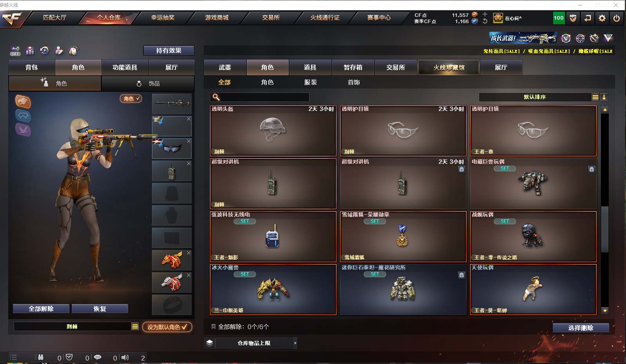Expand the 仓库物品上限 arrow

295,343
